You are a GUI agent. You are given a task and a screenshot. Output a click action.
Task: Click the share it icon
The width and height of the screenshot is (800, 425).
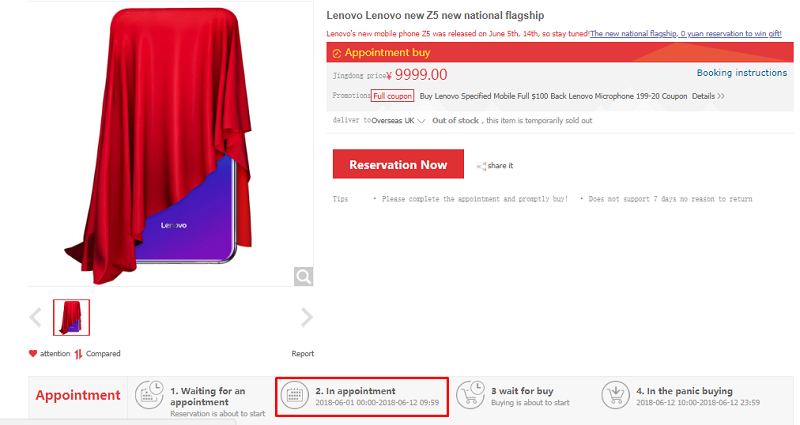pyautogui.click(x=481, y=166)
